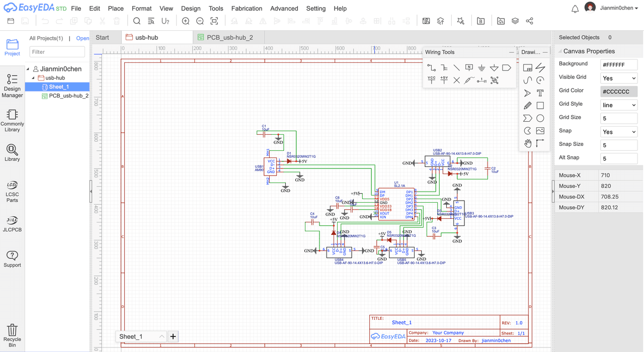Click the Zoom In toolbar icon

[x=186, y=21]
